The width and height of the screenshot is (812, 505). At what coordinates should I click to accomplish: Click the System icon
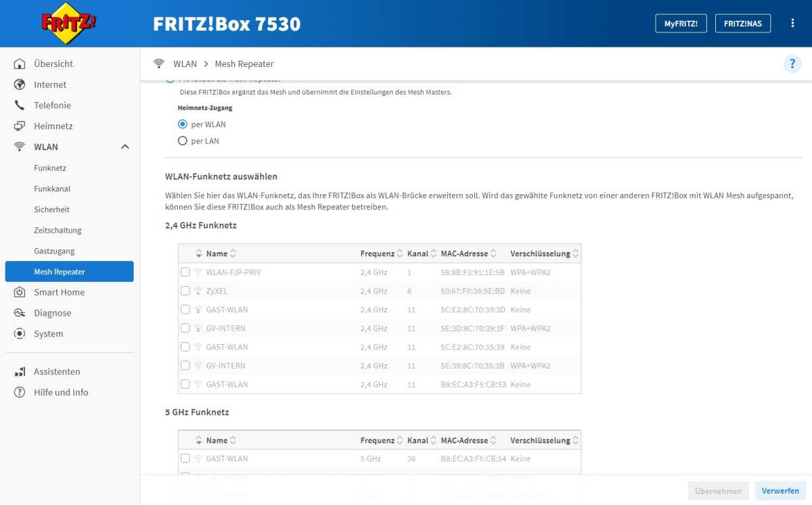[x=20, y=334]
